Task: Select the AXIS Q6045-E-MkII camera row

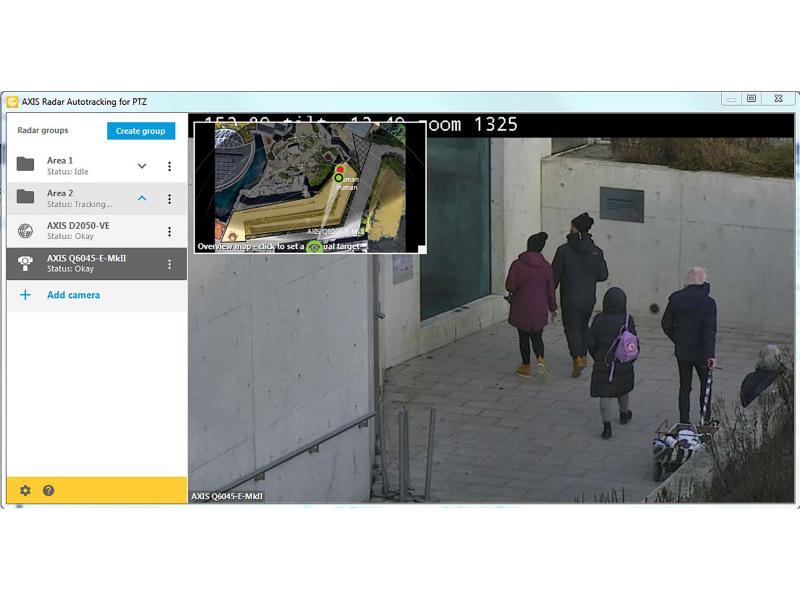Action: [96, 264]
